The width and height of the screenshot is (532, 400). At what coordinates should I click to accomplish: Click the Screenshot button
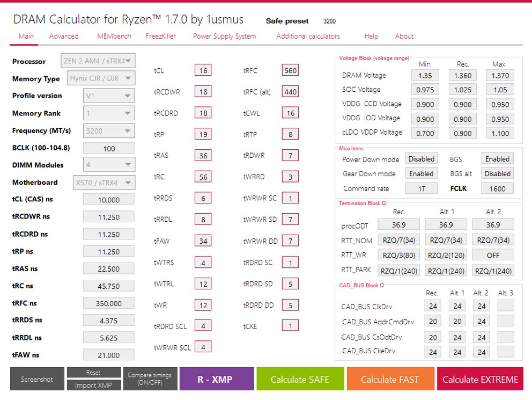tap(37, 379)
